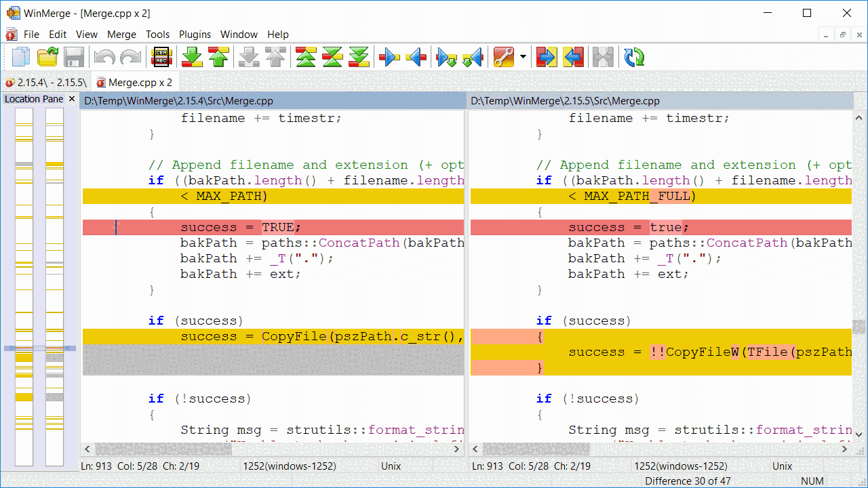Open the Plugins menu
This screenshot has width=868, height=488.
[195, 34]
